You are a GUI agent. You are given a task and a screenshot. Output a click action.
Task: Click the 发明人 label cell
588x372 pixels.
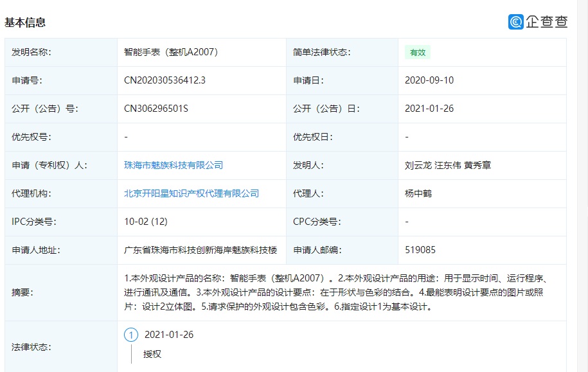342,165
